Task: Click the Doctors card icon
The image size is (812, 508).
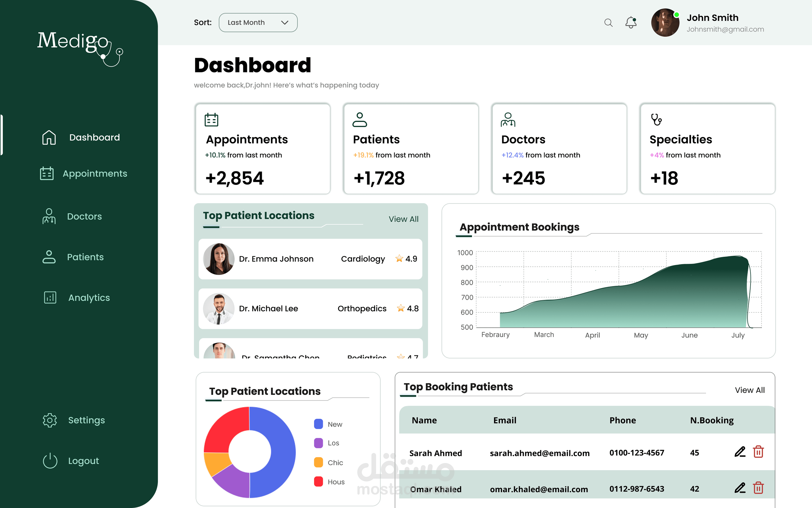Action: coord(508,120)
